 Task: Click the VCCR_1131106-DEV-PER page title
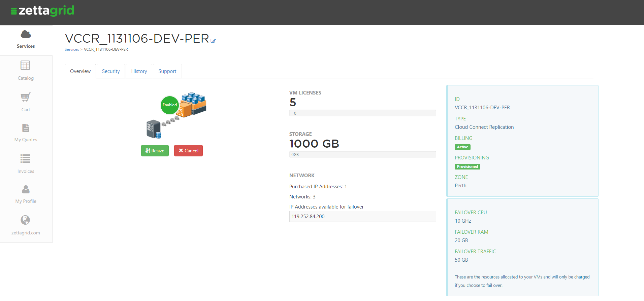[137, 38]
